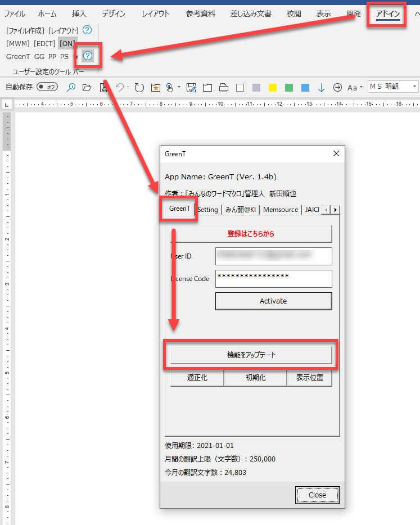
Task: Click the magnifier search icon in toolbar
Action: [71, 87]
